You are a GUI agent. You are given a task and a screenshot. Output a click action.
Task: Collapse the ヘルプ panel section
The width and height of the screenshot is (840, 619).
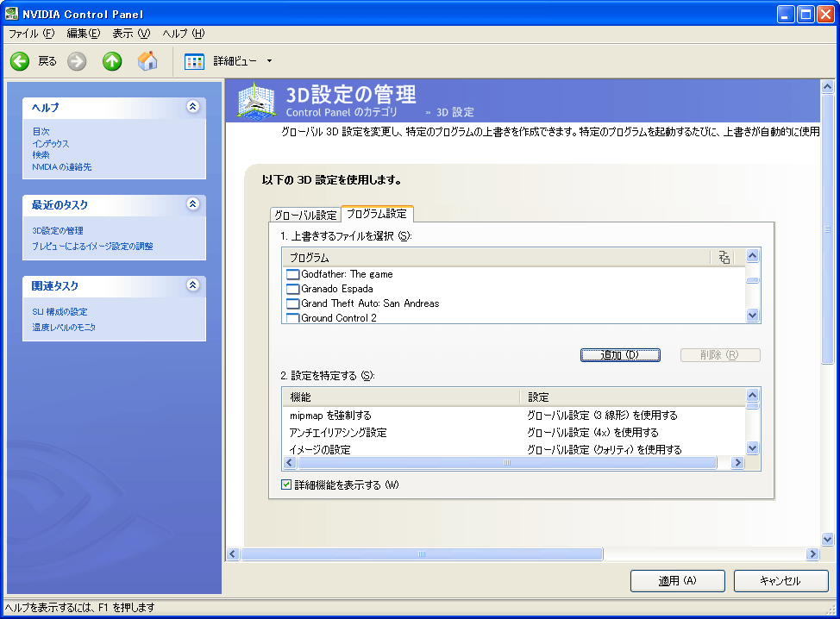click(192, 107)
